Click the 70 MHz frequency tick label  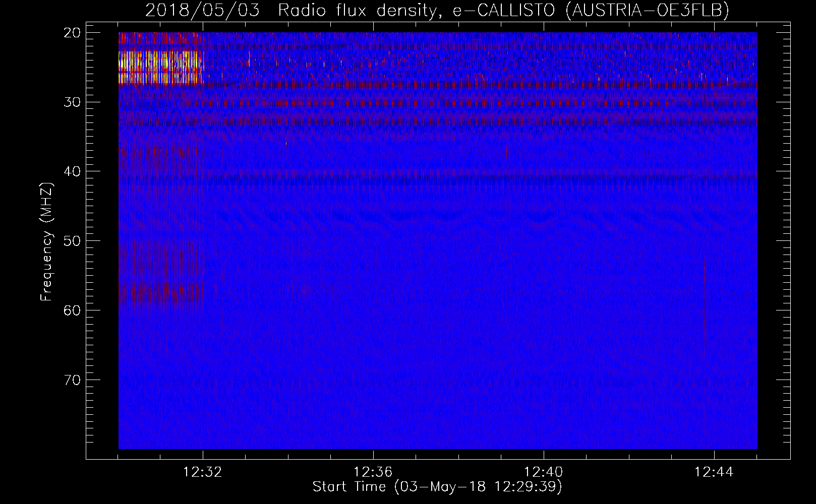coord(73,380)
